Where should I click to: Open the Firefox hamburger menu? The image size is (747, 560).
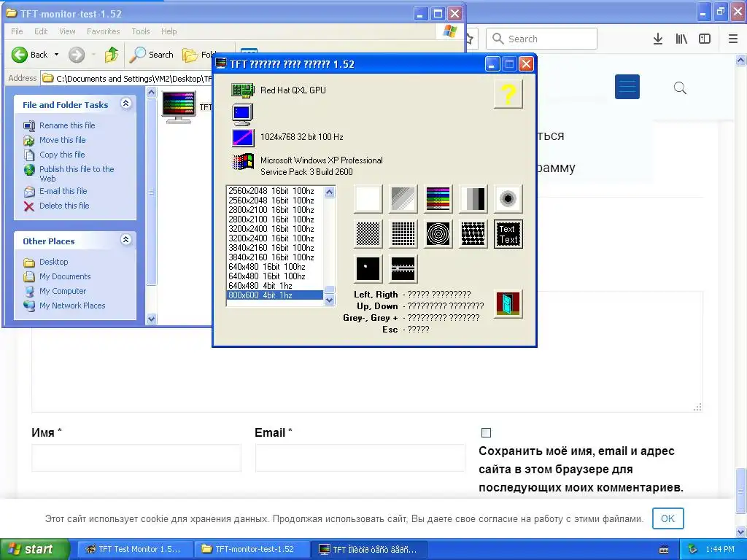tap(733, 39)
